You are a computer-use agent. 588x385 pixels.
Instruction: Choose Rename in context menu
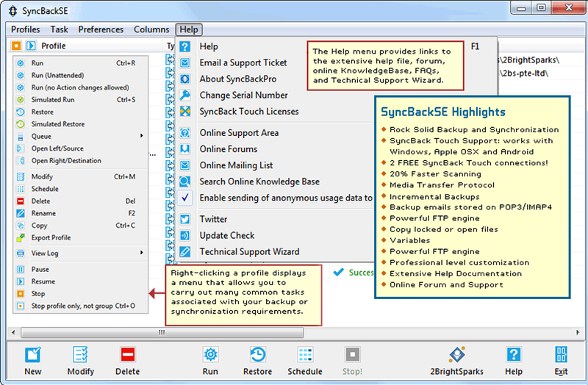click(81, 213)
